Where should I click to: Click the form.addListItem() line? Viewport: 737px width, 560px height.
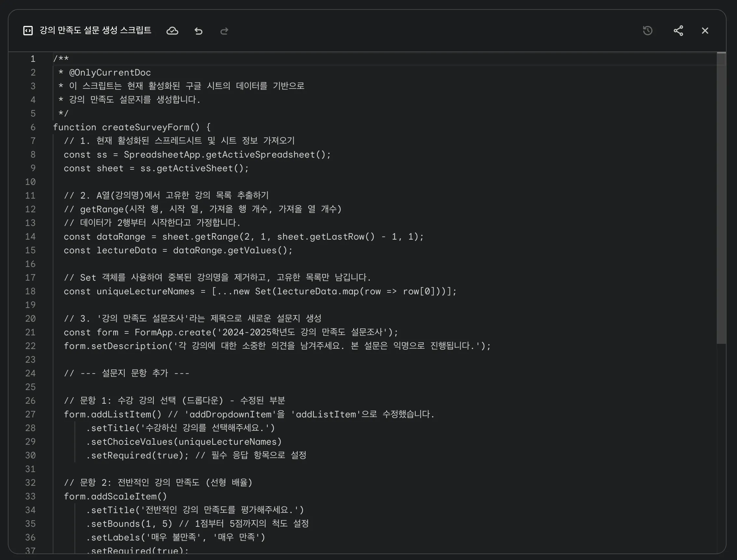tap(113, 414)
